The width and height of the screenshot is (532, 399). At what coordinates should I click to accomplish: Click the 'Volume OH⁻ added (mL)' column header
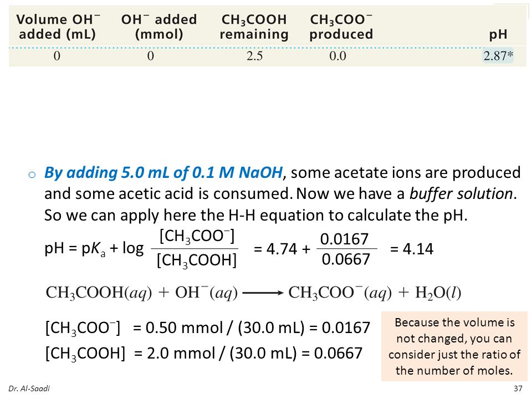click(x=58, y=27)
